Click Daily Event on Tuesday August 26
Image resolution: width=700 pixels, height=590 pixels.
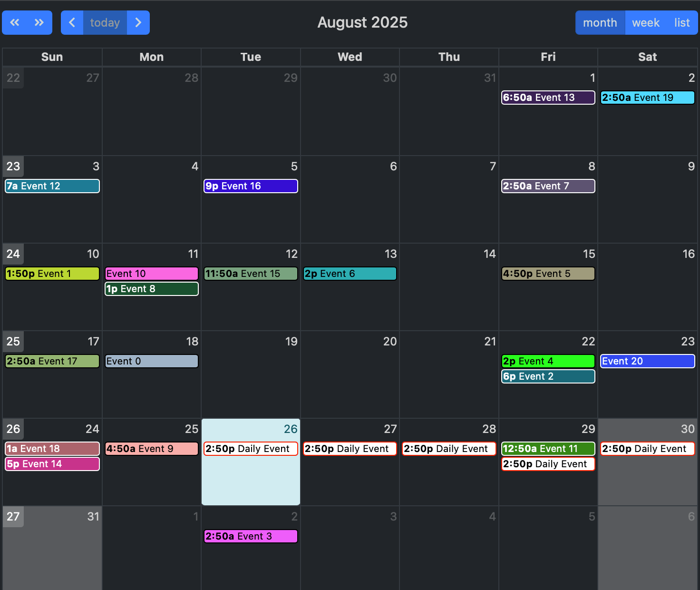[251, 449]
